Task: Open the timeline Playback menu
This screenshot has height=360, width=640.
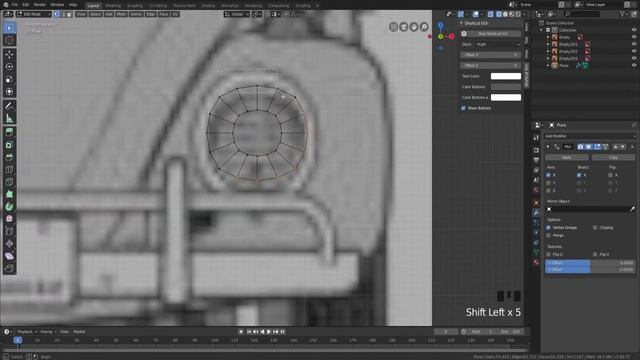Action: 27,332
